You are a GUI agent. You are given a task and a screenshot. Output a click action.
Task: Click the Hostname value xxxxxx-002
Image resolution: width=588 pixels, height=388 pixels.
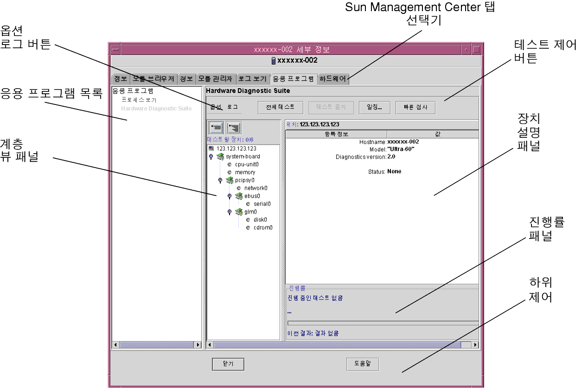pyautogui.click(x=403, y=142)
